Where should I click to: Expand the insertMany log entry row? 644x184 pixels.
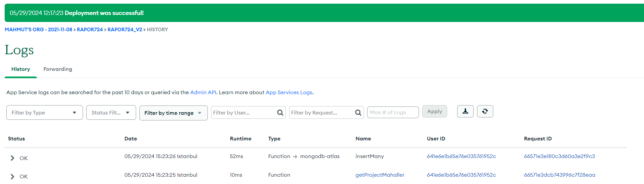tap(12, 158)
